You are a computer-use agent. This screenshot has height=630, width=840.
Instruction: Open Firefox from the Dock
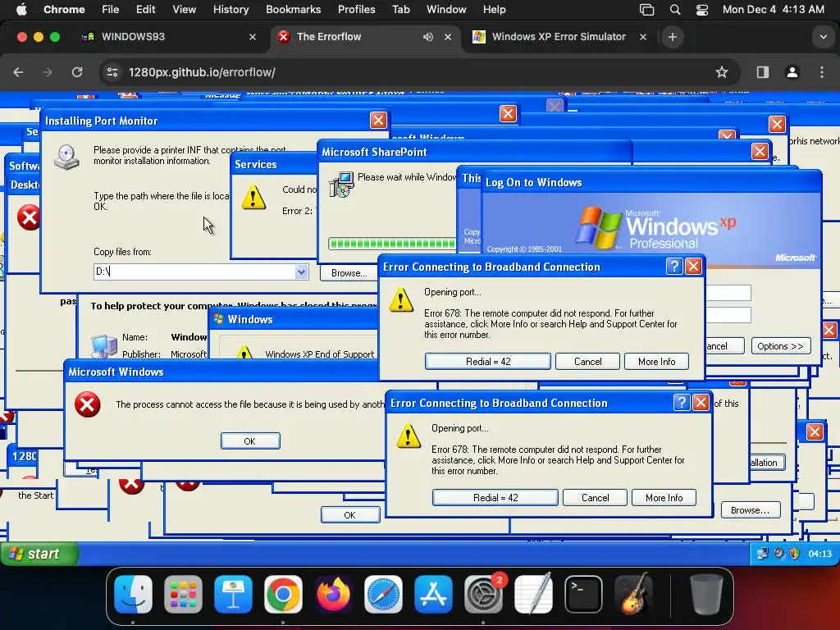333,594
